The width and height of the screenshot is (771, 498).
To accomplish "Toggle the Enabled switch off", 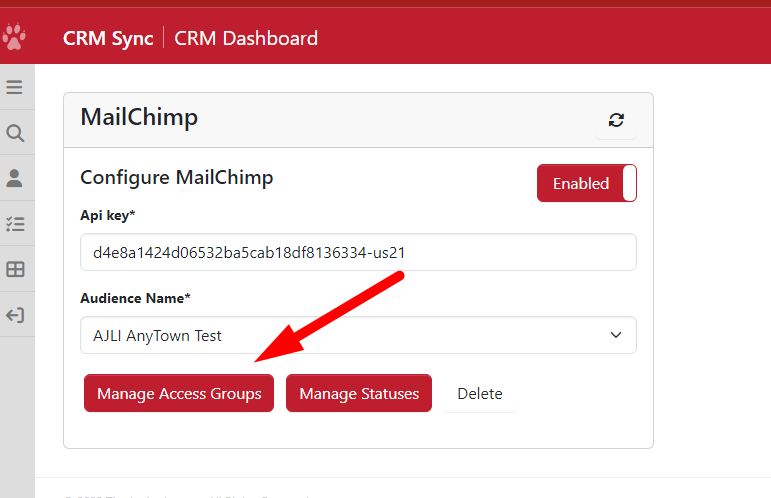I will (x=587, y=183).
